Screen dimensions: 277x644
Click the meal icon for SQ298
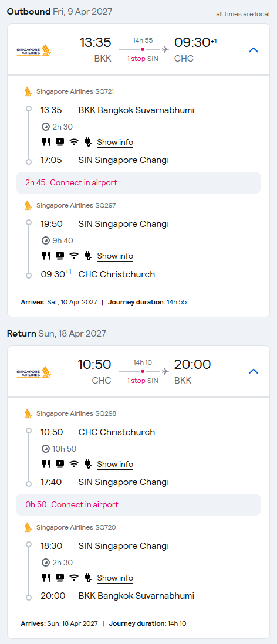(x=46, y=464)
